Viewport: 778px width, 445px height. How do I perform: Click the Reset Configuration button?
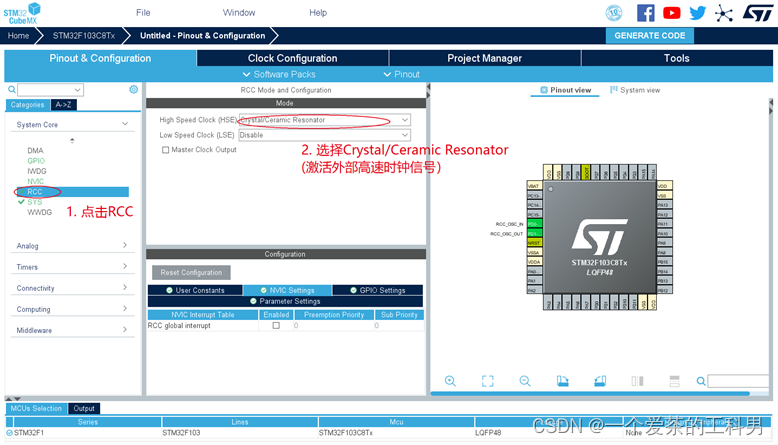[x=191, y=272]
